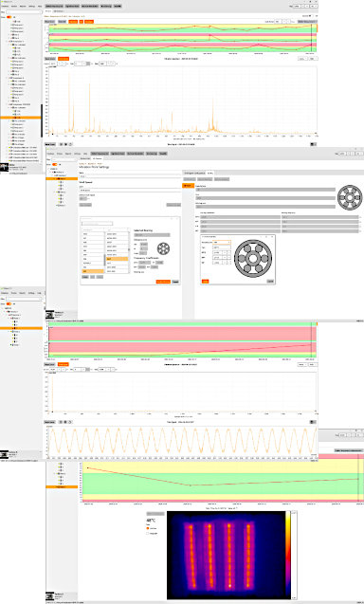Click the gray button at the top right of the thermal window's trend

tap(349, 449)
